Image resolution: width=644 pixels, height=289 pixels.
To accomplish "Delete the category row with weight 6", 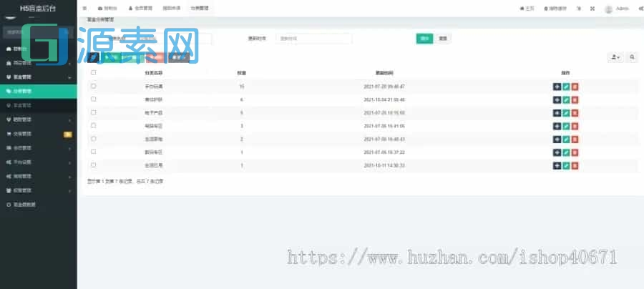I will (x=575, y=99).
